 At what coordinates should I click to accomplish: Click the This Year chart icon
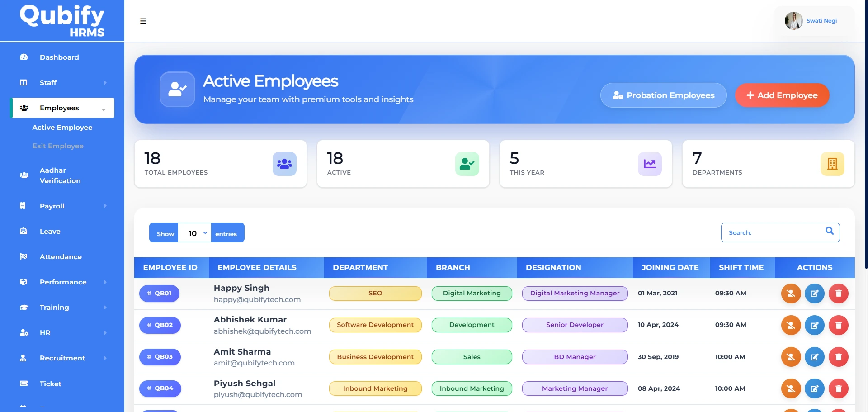pyautogui.click(x=650, y=164)
